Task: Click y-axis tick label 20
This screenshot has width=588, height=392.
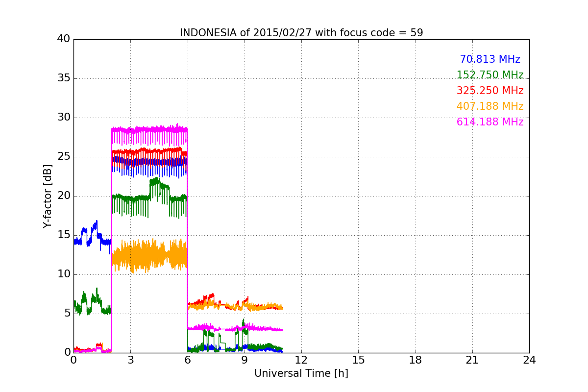Action: [x=64, y=196]
